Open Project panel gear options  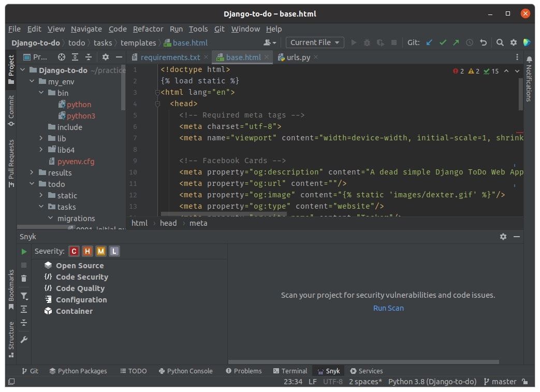[x=106, y=57]
